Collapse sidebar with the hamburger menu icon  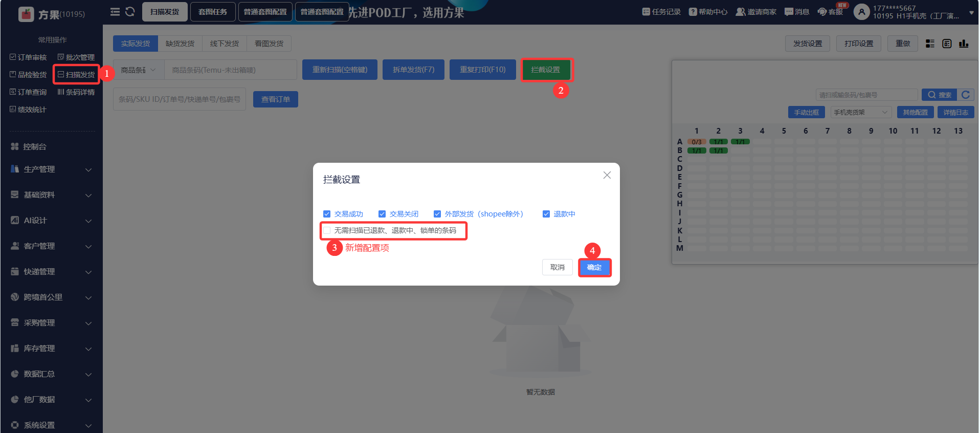click(x=115, y=12)
